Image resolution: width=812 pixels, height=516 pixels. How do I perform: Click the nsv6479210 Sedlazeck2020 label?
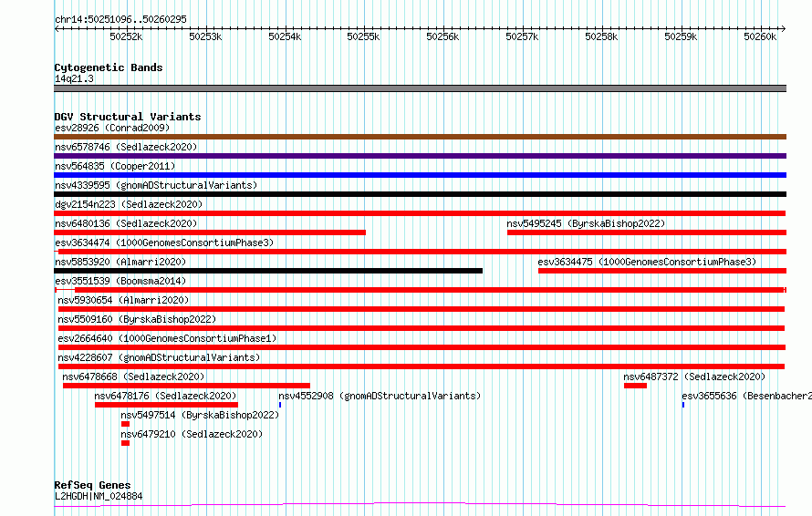tap(192, 434)
